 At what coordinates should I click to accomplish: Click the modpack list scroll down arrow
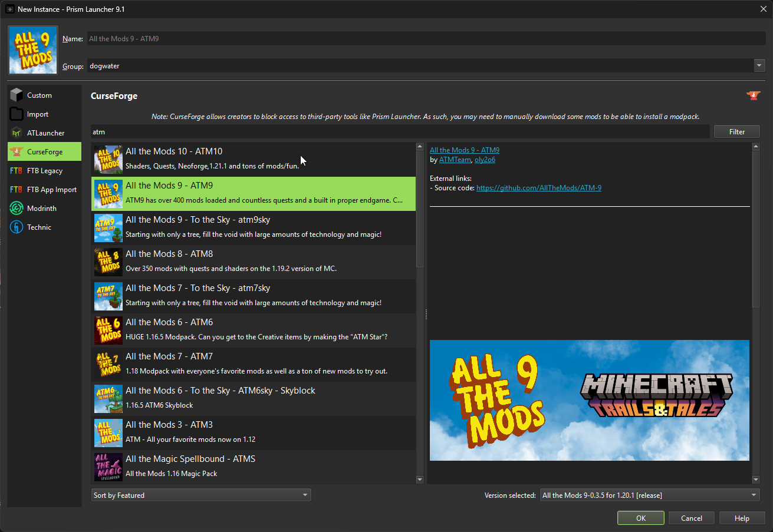tap(420, 480)
